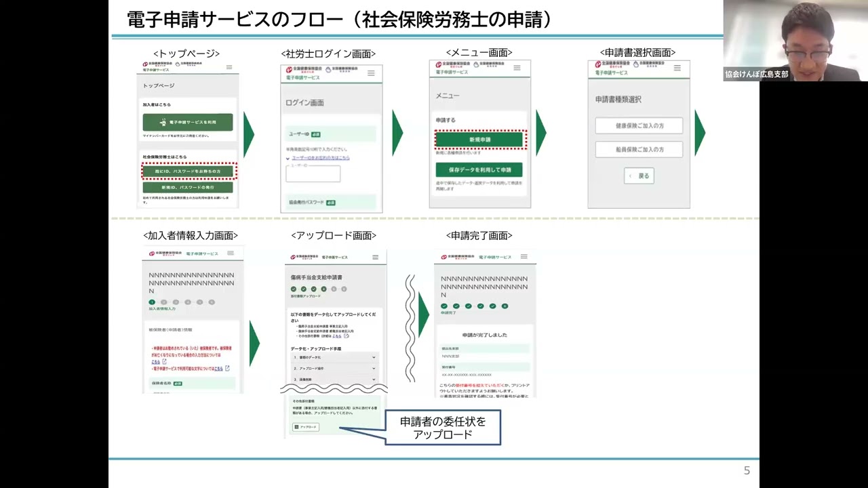Open hamburger menu on トップページ mockup
Screen dimensions: 868x488
(229, 67)
